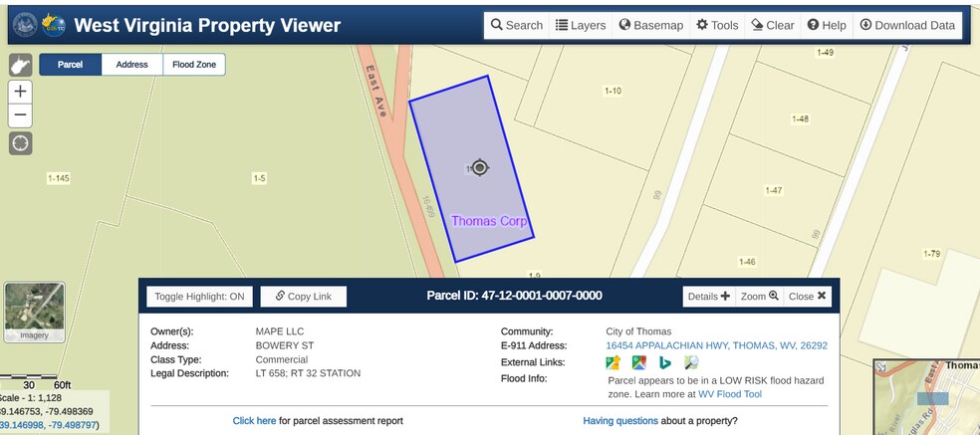Toggle parcel highlight off
This screenshot has height=435, width=980.
click(x=199, y=296)
